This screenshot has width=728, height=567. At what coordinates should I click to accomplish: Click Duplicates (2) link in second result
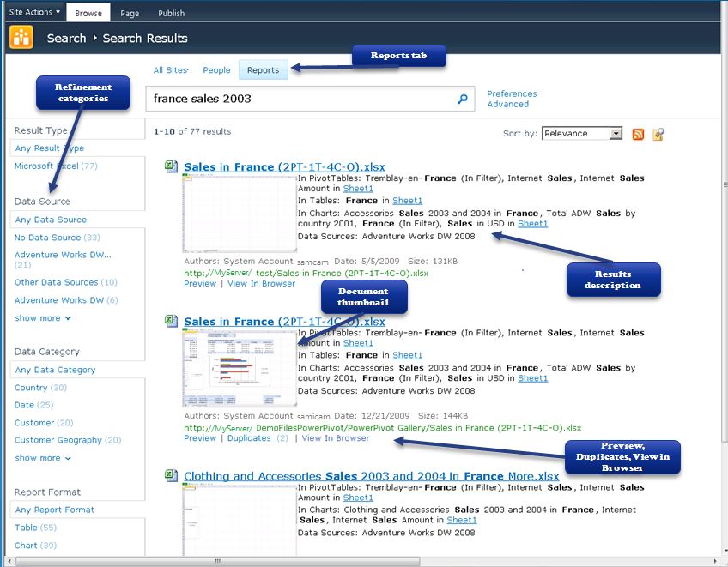click(x=258, y=438)
